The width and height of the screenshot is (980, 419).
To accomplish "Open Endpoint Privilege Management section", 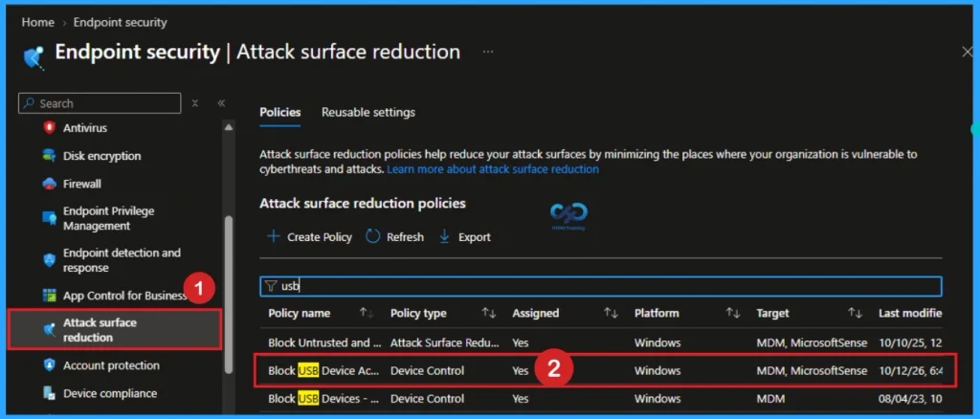I will (x=109, y=218).
